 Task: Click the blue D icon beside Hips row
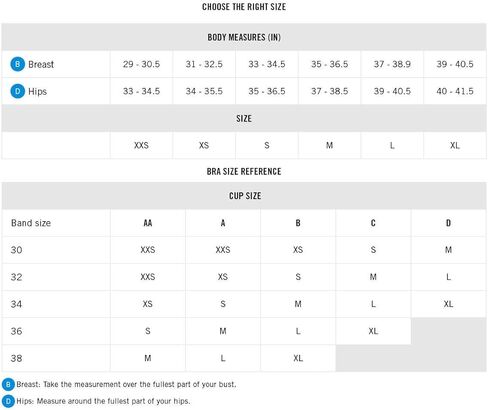click(18, 91)
